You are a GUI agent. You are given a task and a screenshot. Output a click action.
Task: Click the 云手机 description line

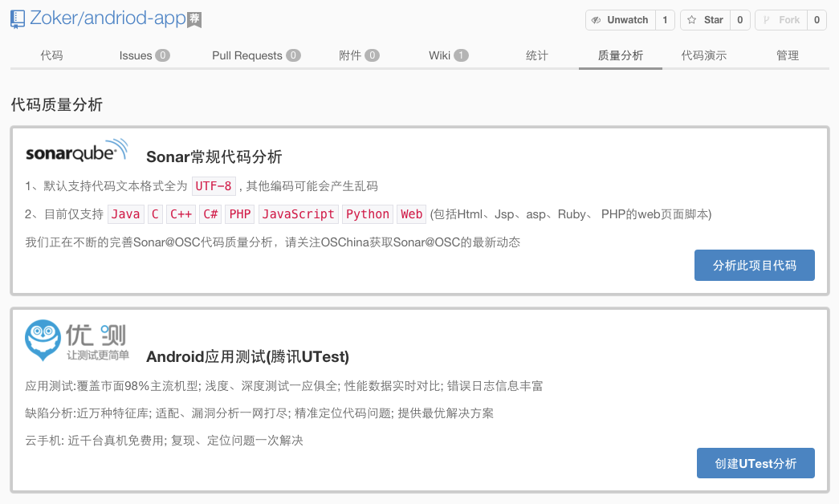coord(165,441)
